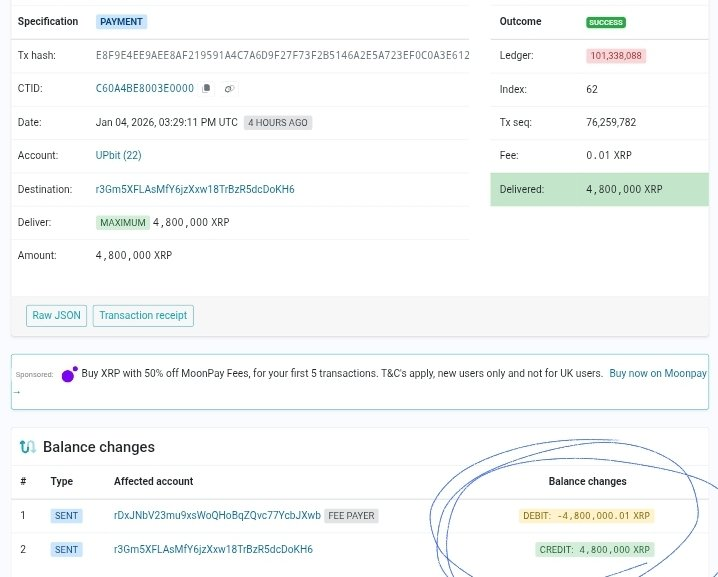Screen dimensions: 718x577
Task: Click the purple MoonPay logo
Action: [x=68, y=375]
